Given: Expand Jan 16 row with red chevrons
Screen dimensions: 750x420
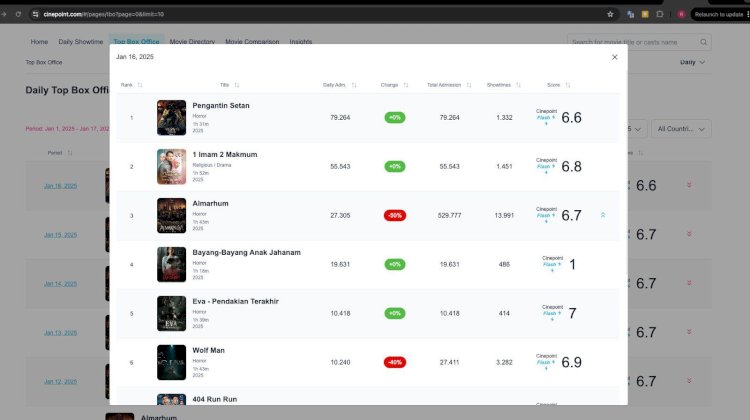Looking at the screenshot, I should pyautogui.click(x=689, y=185).
